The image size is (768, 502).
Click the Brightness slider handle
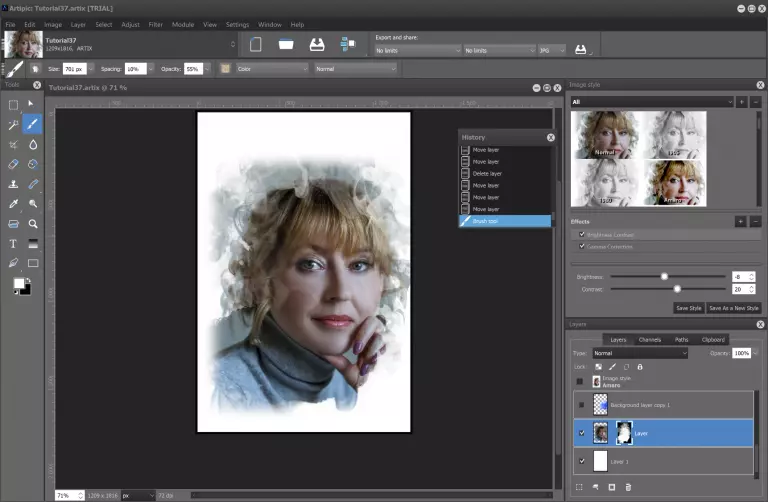[664, 276]
